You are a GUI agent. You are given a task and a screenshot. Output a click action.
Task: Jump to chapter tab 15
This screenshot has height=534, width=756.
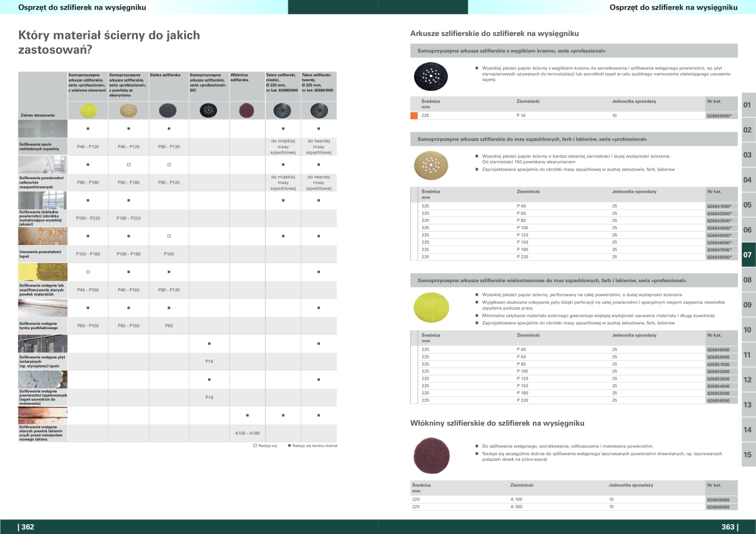click(x=748, y=455)
